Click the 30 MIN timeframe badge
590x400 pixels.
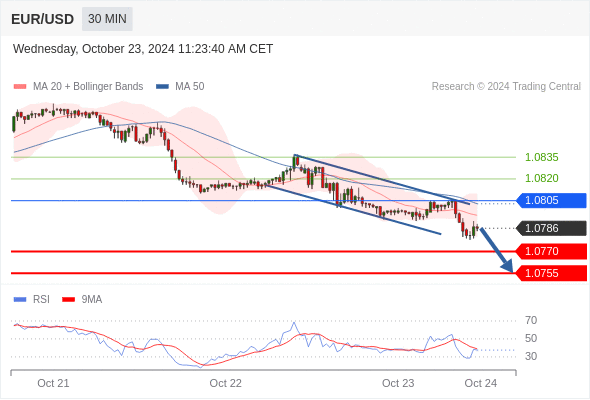coord(107,19)
